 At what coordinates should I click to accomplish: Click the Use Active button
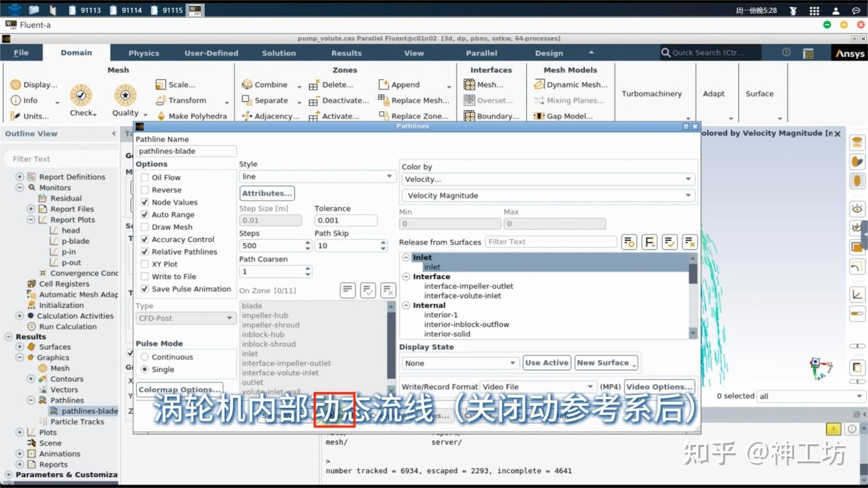(x=547, y=363)
